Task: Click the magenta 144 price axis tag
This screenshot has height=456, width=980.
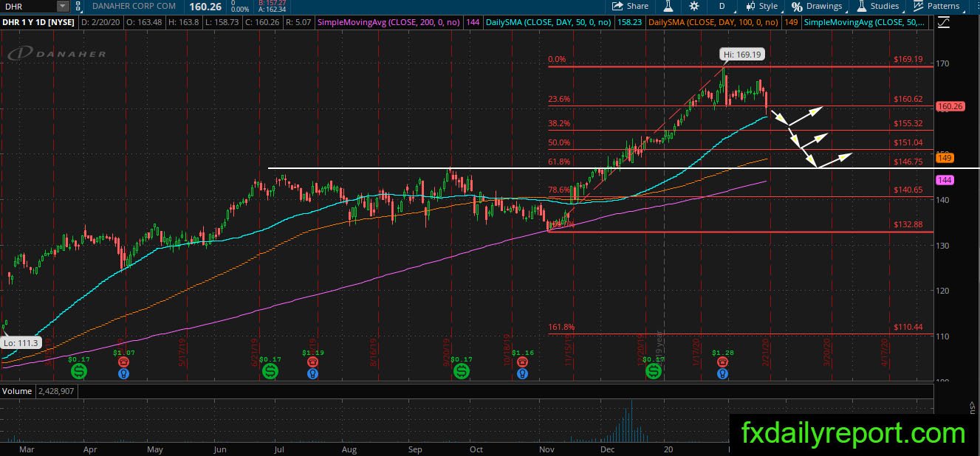Action: click(945, 180)
